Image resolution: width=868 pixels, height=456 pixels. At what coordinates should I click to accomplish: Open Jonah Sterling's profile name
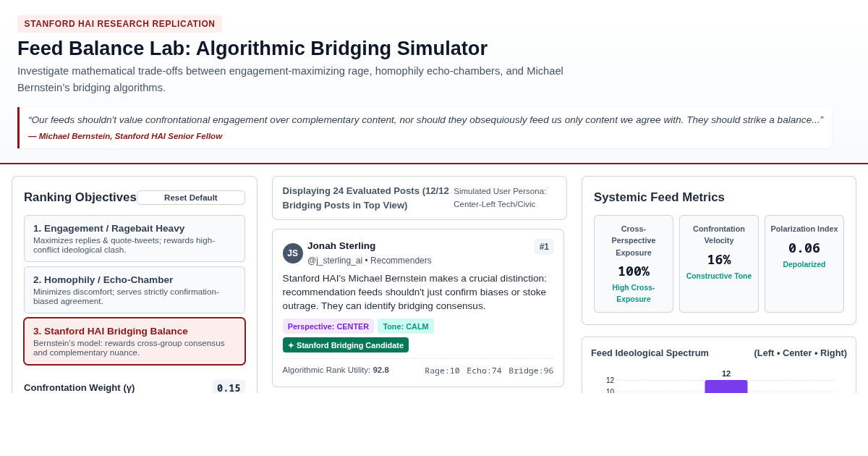[341, 246]
